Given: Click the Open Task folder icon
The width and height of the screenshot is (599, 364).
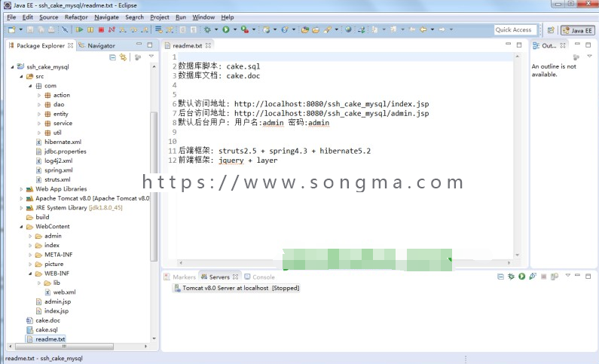Looking at the screenshot, I should [x=316, y=30].
